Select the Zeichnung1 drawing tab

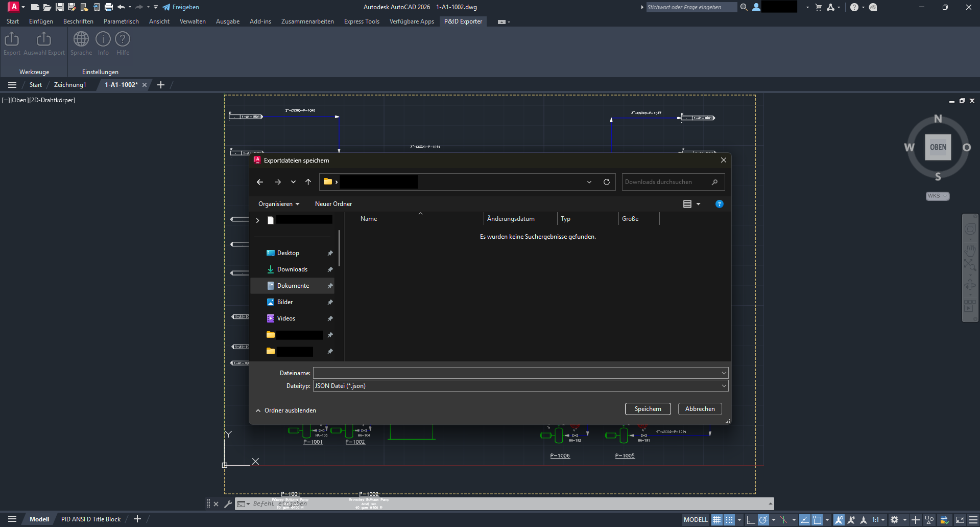(69, 84)
